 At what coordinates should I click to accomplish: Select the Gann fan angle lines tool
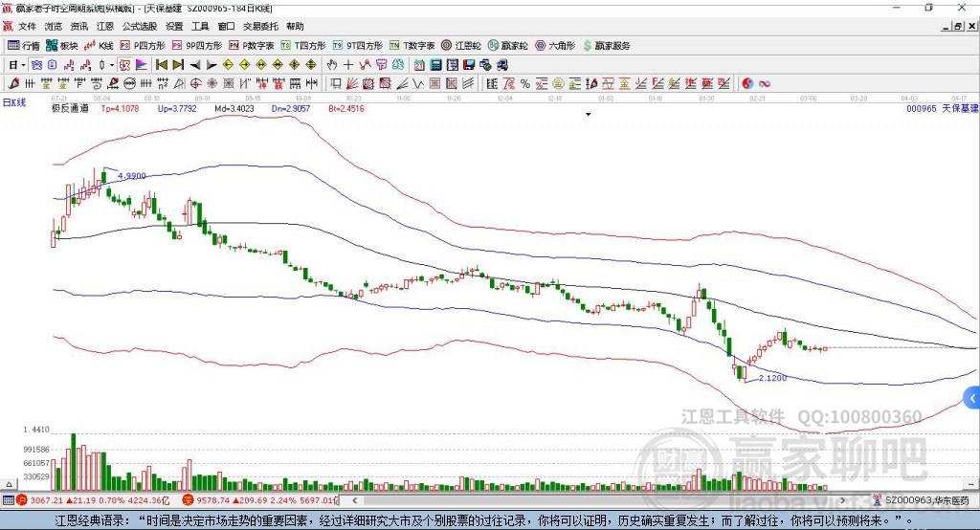[352, 84]
